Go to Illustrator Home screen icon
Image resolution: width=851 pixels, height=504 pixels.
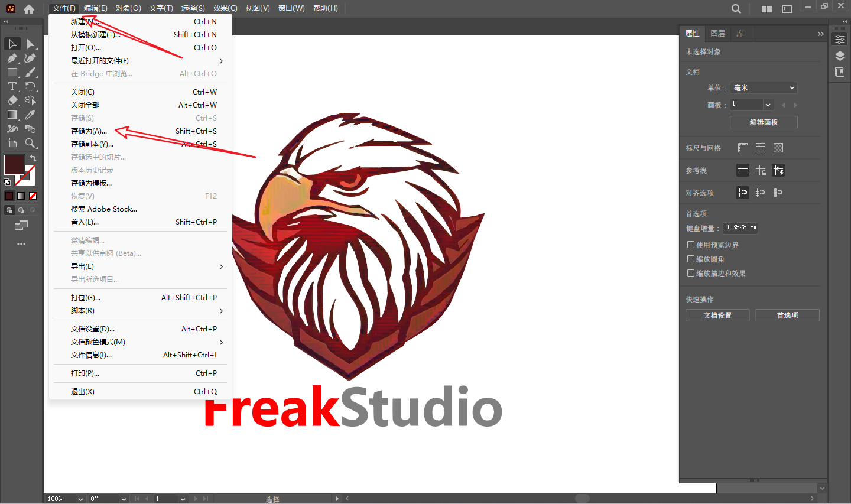click(29, 9)
